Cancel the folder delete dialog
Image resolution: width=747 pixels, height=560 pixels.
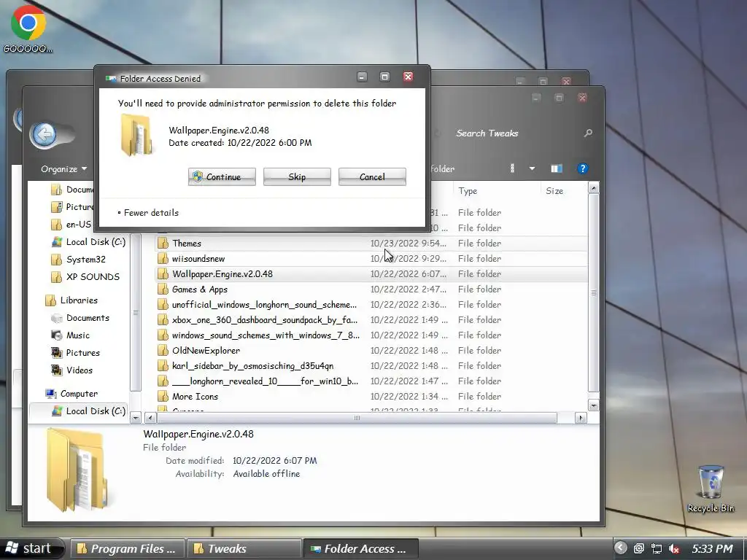372,176
